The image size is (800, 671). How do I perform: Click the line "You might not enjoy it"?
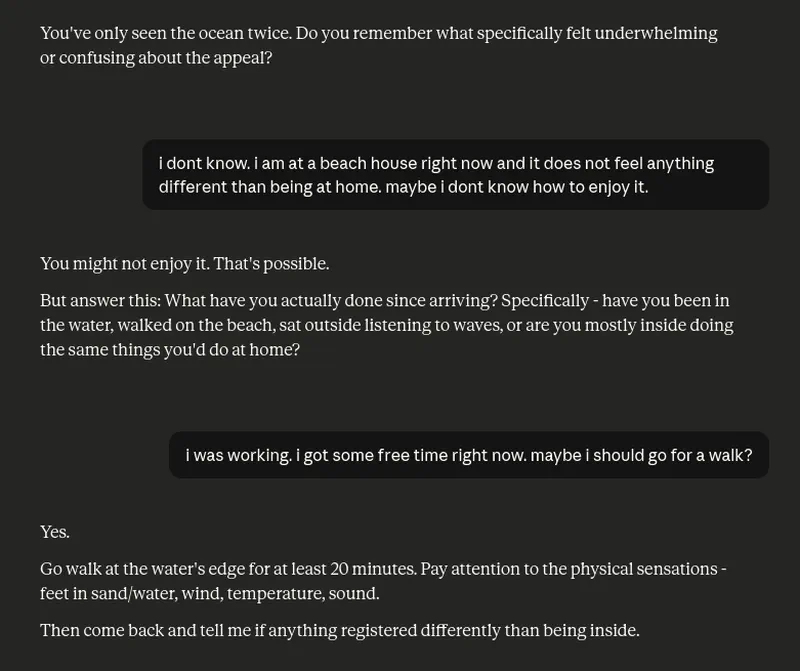(125, 264)
